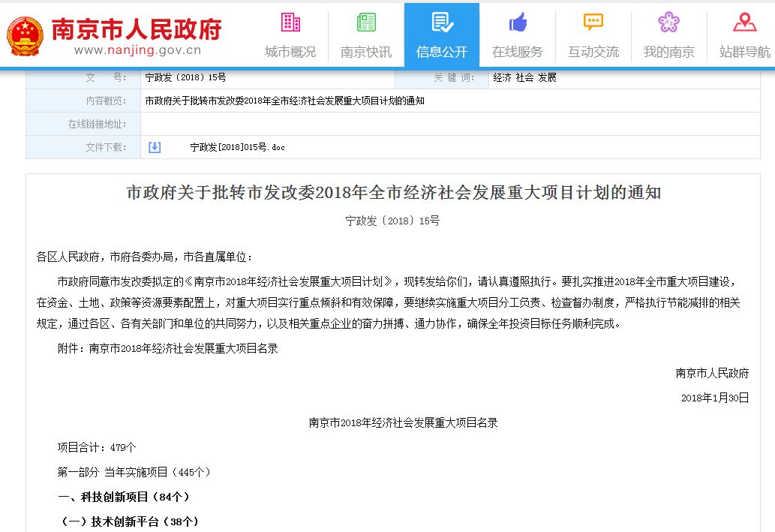This screenshot has height=532, width=775.
Task: Click the salutation line 各区人民政府
Action: tap(146, 257)
